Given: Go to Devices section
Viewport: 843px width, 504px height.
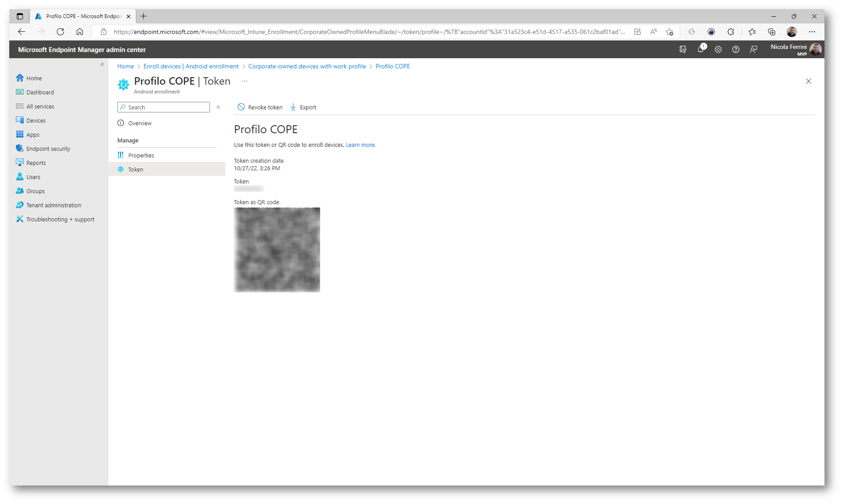Looking at the screenshot, I should coord(36,120).
